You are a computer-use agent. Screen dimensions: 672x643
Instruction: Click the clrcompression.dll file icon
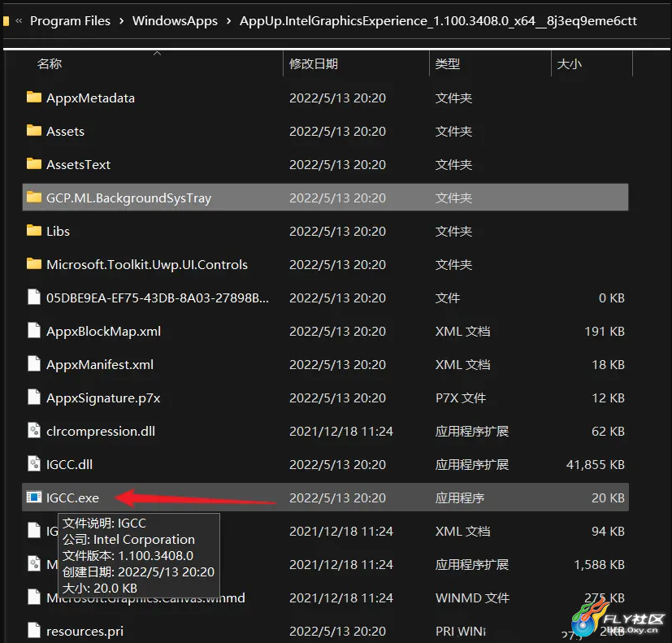point(34,430)
